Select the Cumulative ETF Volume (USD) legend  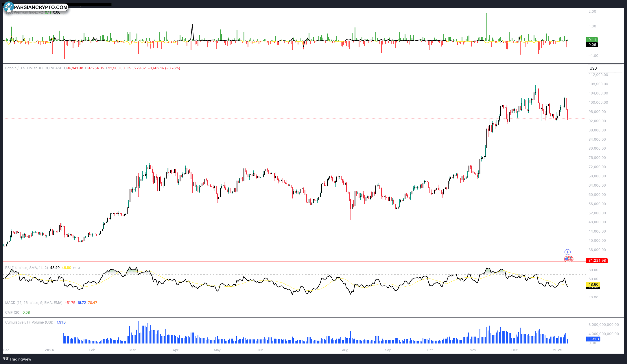(30, 322)
